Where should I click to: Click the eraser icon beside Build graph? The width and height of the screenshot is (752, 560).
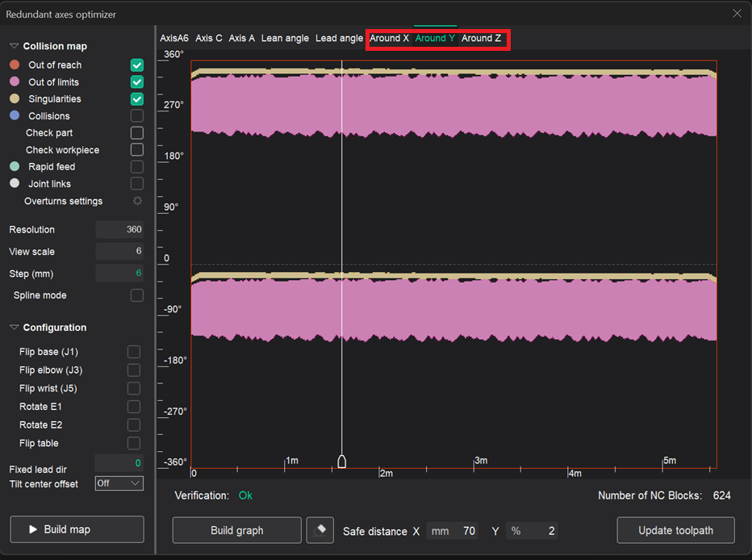click(x=320, y=530)
